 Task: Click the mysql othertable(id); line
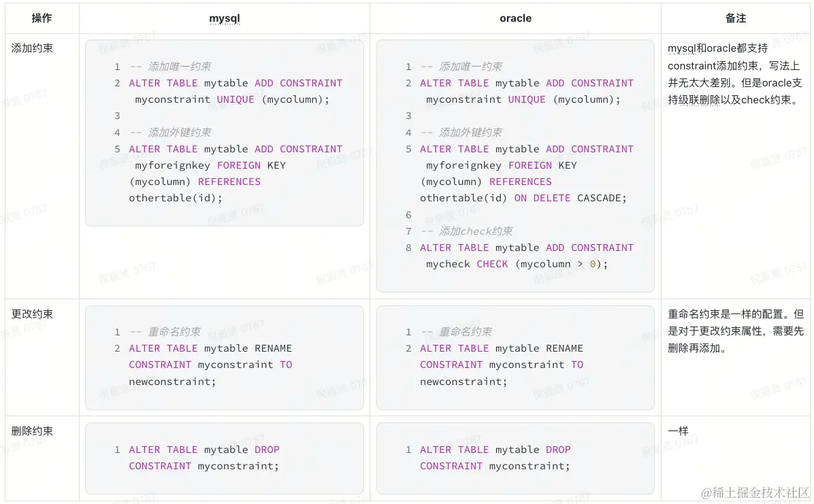click(176, 198)
